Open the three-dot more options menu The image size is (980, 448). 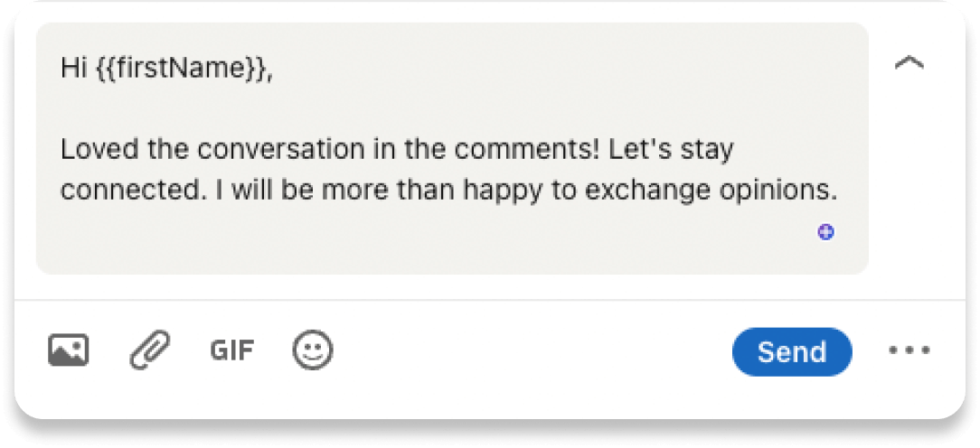click(x=909, y=351)
